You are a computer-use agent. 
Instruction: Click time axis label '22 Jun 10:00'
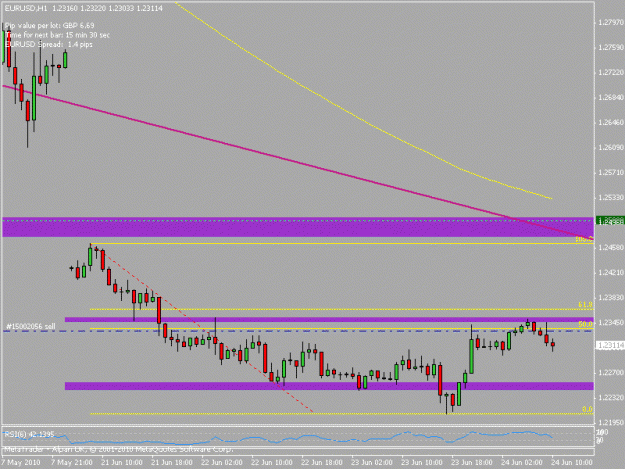[271, 462]
